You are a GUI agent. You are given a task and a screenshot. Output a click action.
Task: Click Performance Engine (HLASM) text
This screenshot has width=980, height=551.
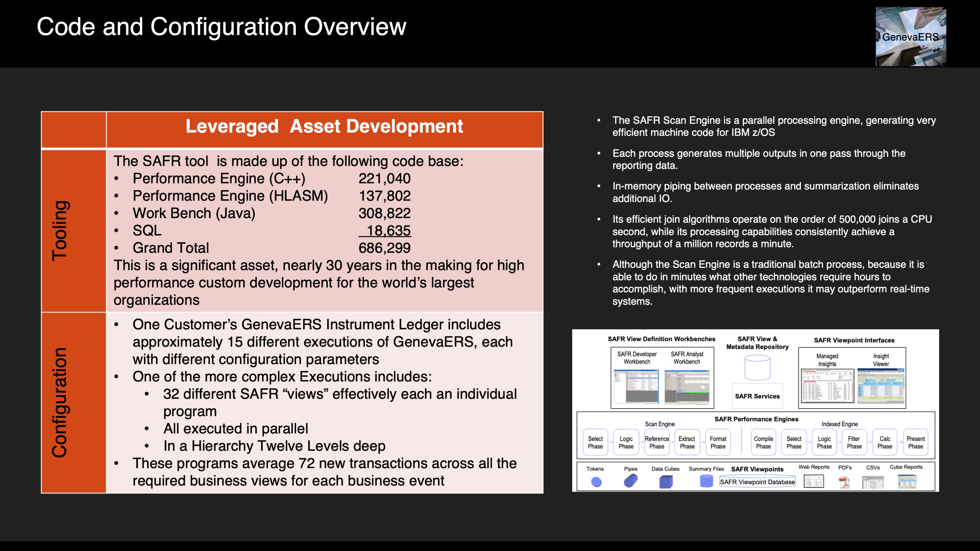(x=230, y=196)
